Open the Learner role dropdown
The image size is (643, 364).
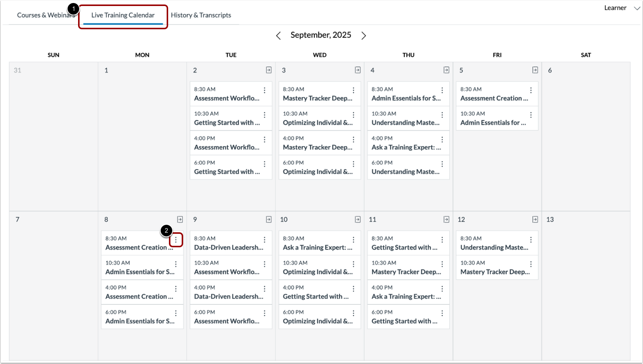pyautogui.click(x=622, y=8)
